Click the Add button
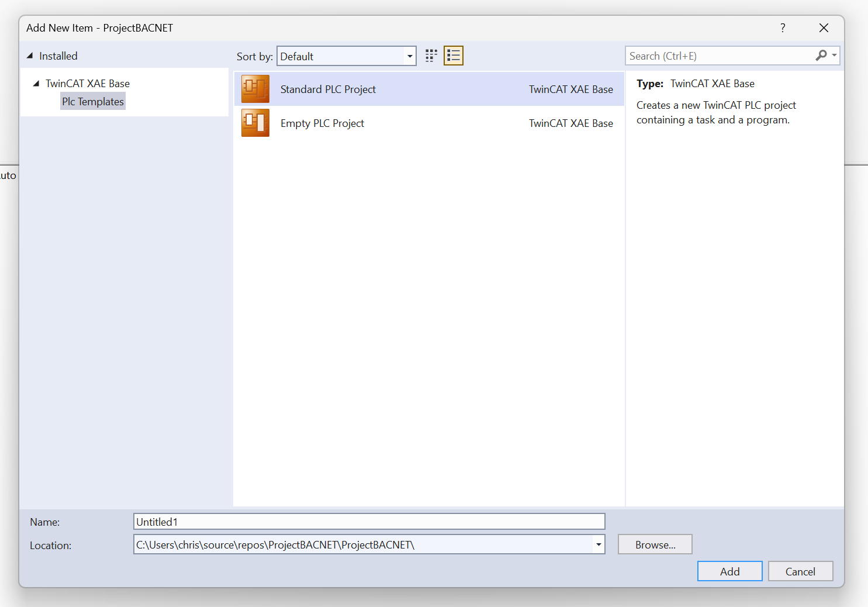 729,571
